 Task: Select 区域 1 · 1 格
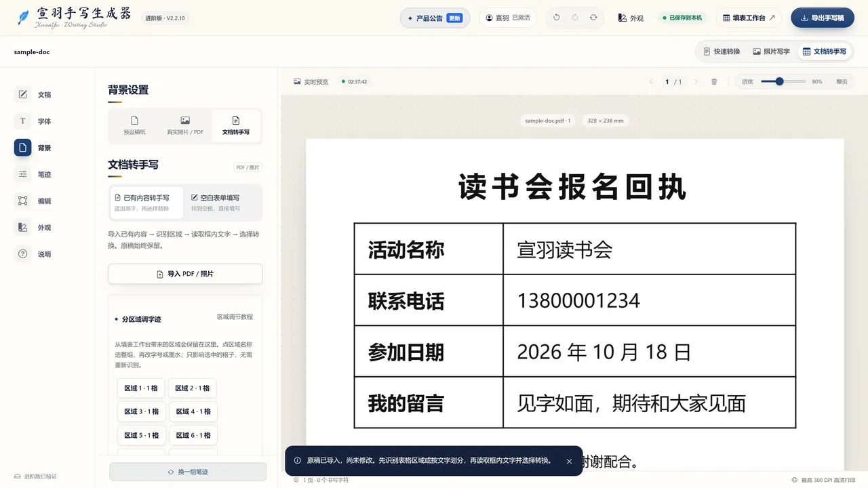(x=141, y=388)
